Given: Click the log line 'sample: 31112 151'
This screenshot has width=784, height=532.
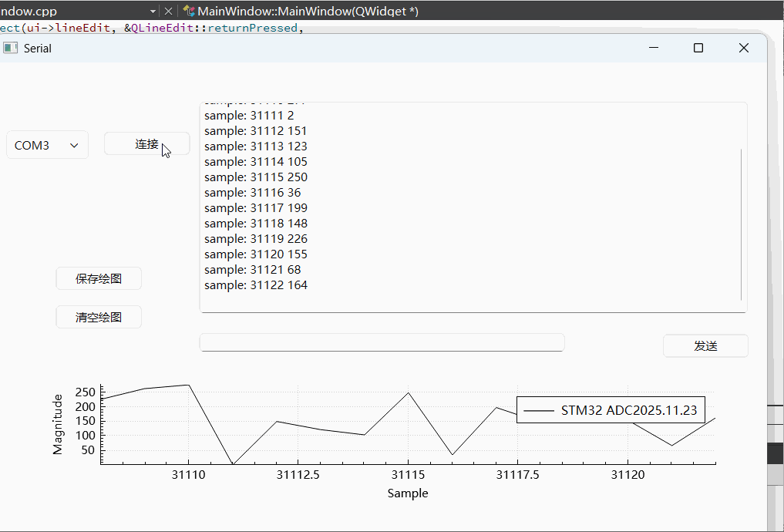Looking at the screenshot, I should (255, 131).
